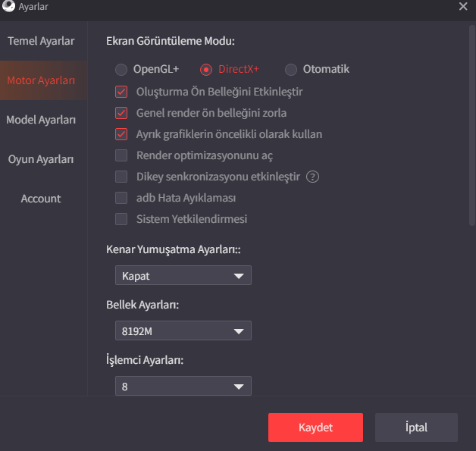This screenshot has height=451, width=476.
Task: Click the İptal cancel button
Action: click(416, 428)
